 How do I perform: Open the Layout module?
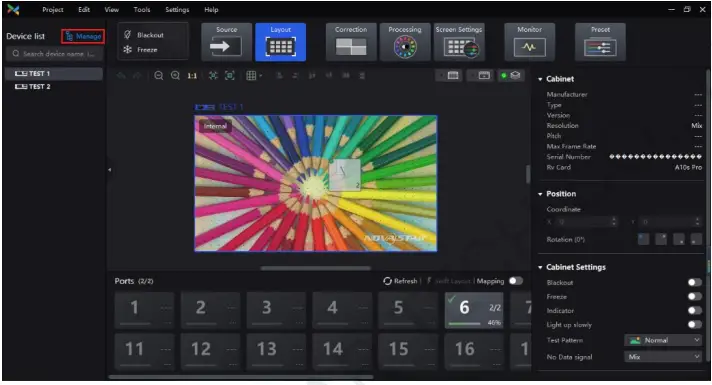pos(280,42)
